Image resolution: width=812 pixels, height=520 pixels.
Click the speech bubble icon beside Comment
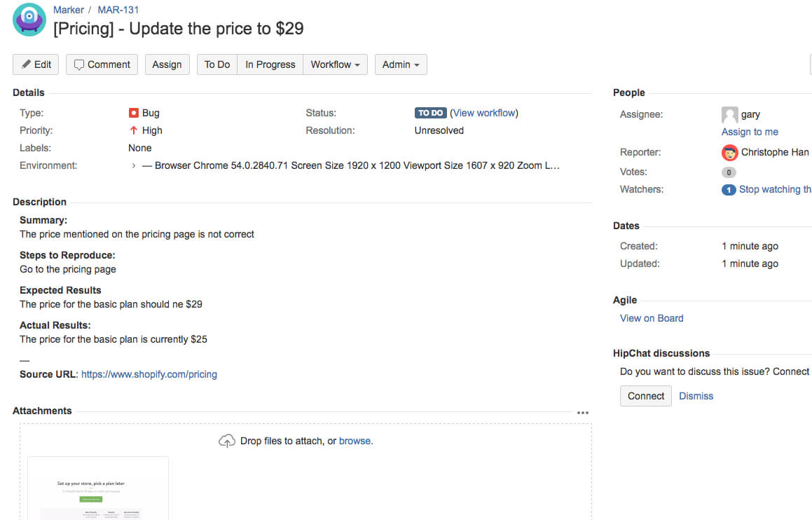tap(81, 64)
